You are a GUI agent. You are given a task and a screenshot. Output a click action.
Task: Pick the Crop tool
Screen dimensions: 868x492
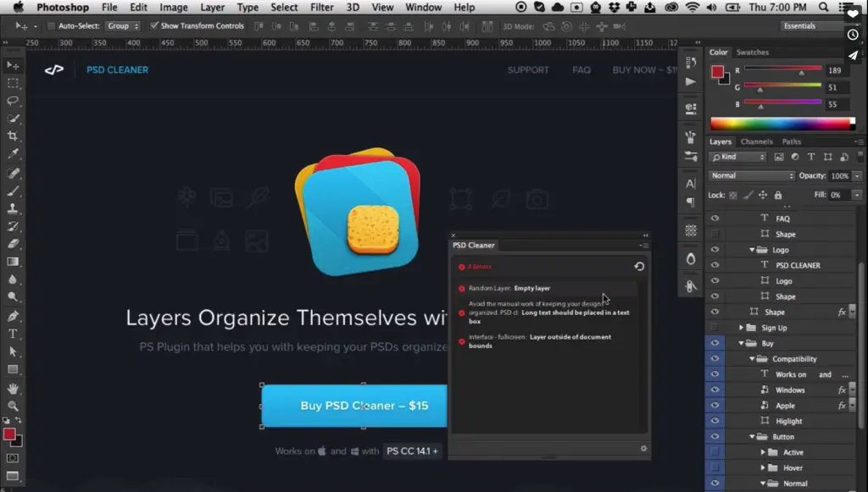(x=13, y=136)
